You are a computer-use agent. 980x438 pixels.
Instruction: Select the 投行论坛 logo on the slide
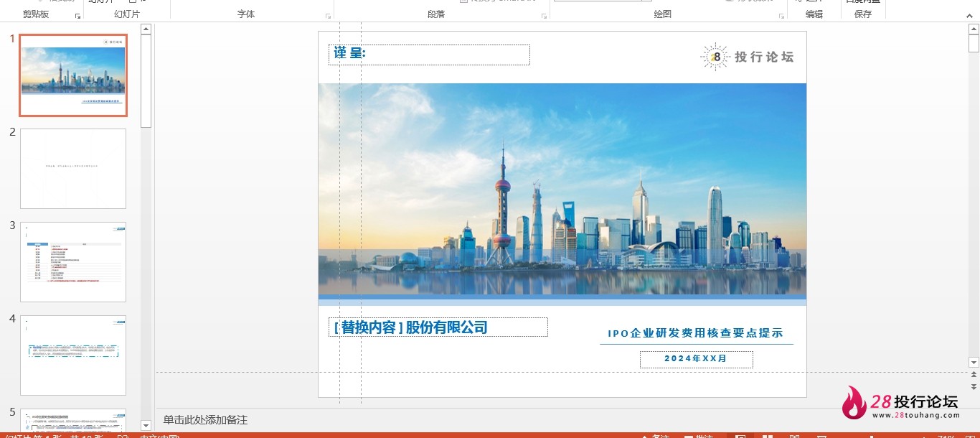coord(747,57)
